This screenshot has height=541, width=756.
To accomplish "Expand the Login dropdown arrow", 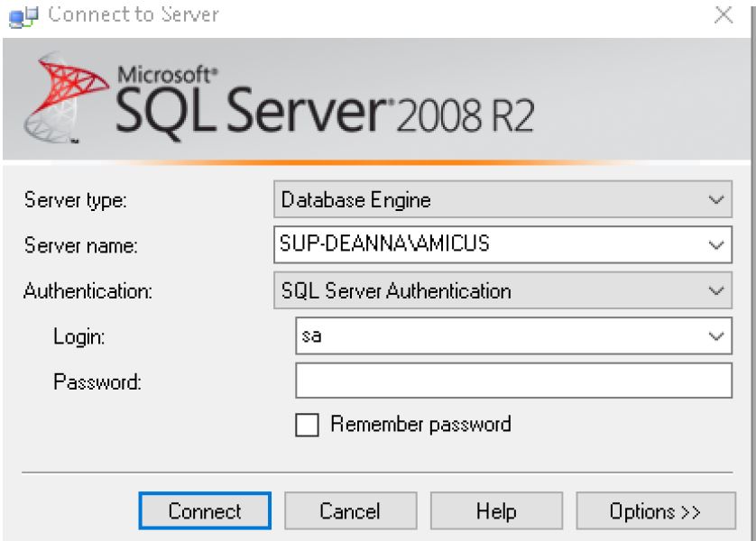I will 716,336.
